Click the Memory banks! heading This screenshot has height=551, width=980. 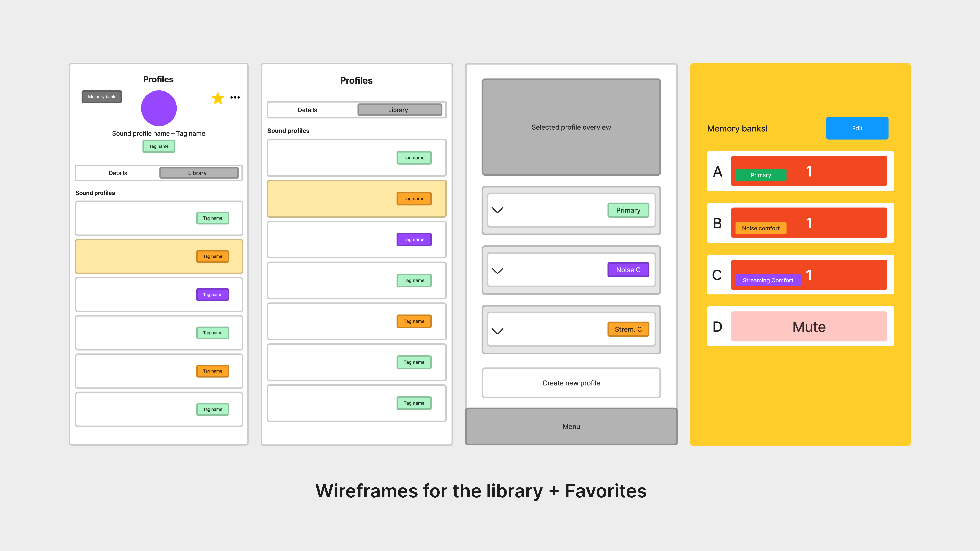click(x=737, y=129)
